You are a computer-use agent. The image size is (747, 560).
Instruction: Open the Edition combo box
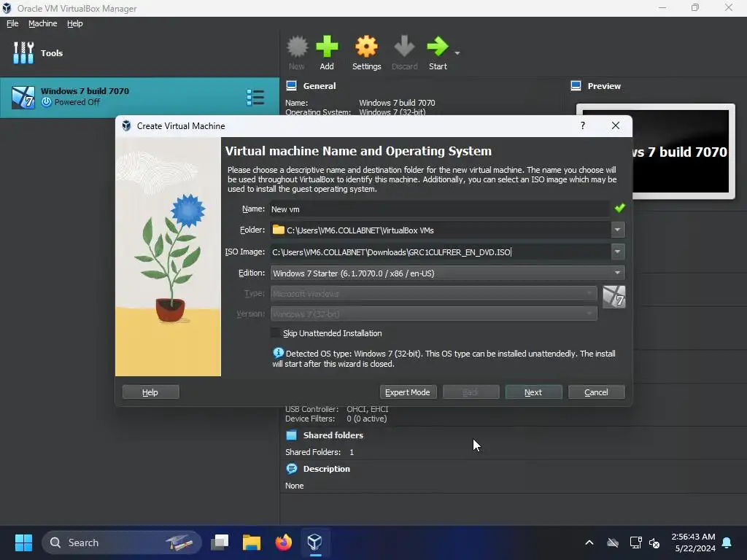[x=447, y=273]
